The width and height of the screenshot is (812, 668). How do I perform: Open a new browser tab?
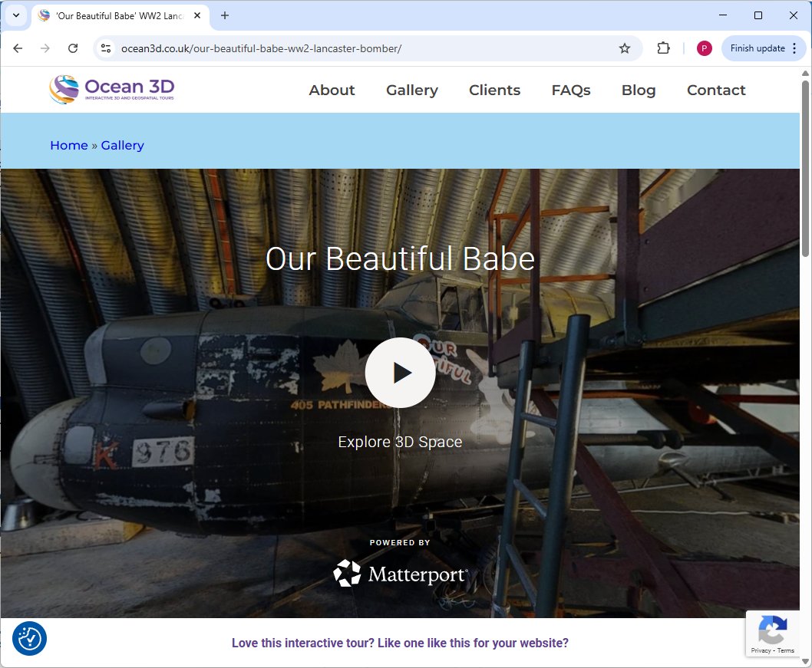225,15
